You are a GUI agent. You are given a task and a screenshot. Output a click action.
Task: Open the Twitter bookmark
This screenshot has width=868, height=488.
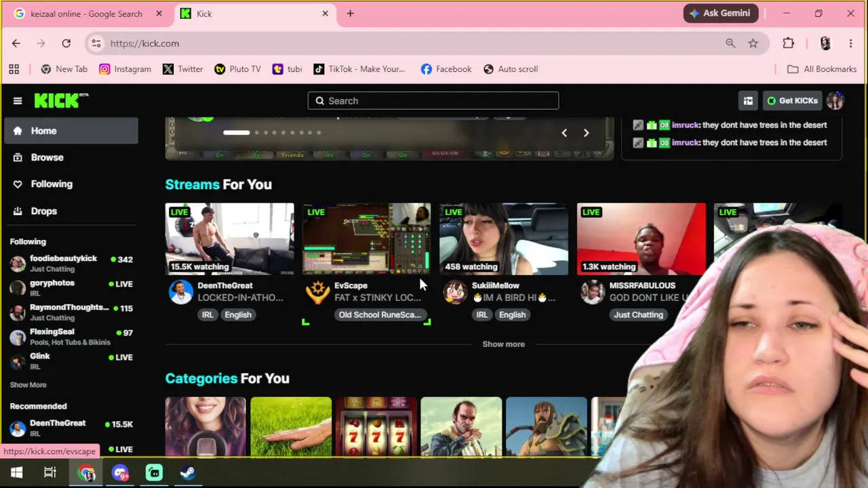[183, 69]
